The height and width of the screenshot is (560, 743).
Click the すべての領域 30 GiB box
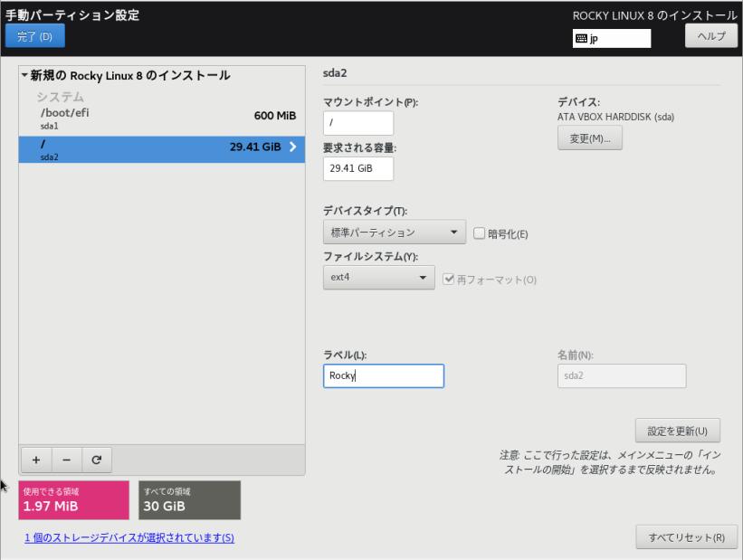189,500
